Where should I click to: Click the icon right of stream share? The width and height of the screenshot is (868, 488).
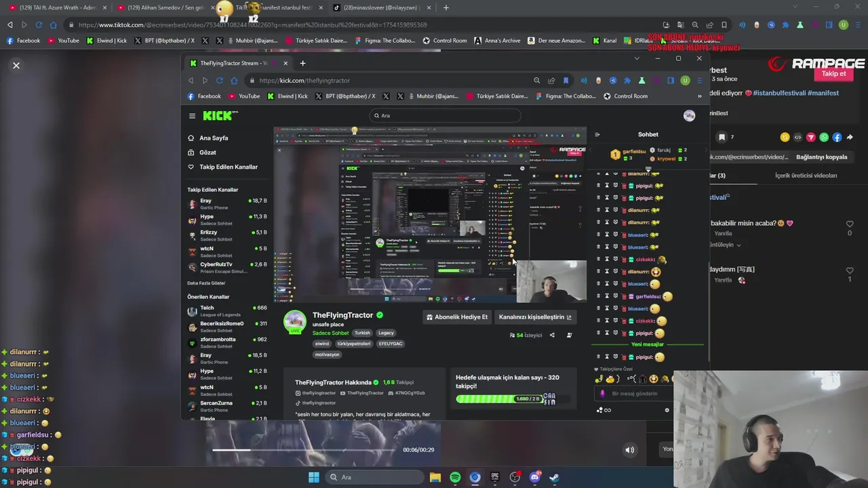tap(569, 335)
